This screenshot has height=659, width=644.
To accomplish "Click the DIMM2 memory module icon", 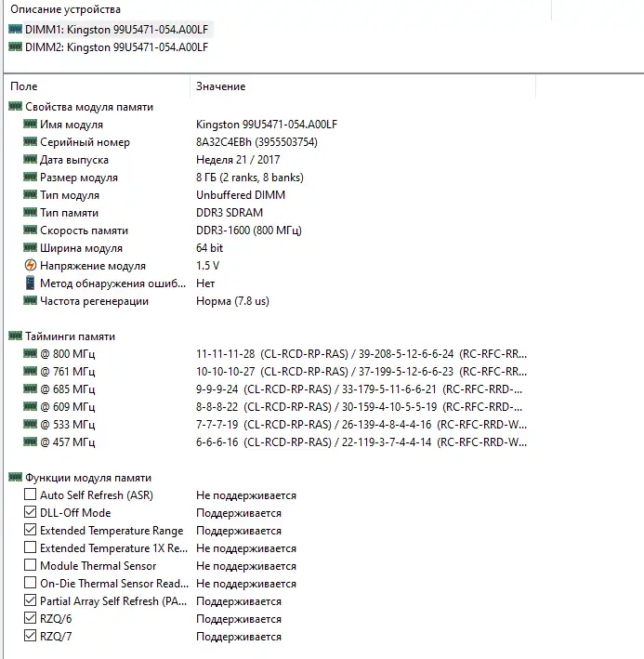I will tap(15, 46).
